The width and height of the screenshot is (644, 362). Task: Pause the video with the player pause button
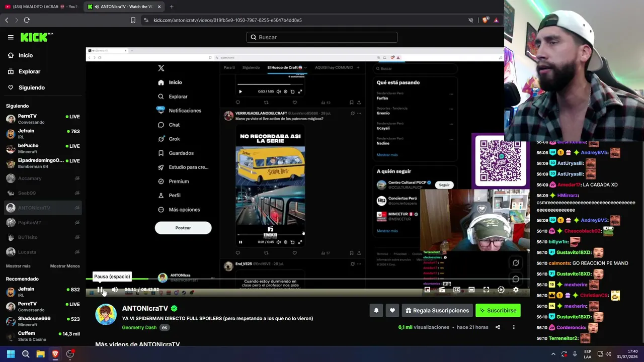(100, 290)
